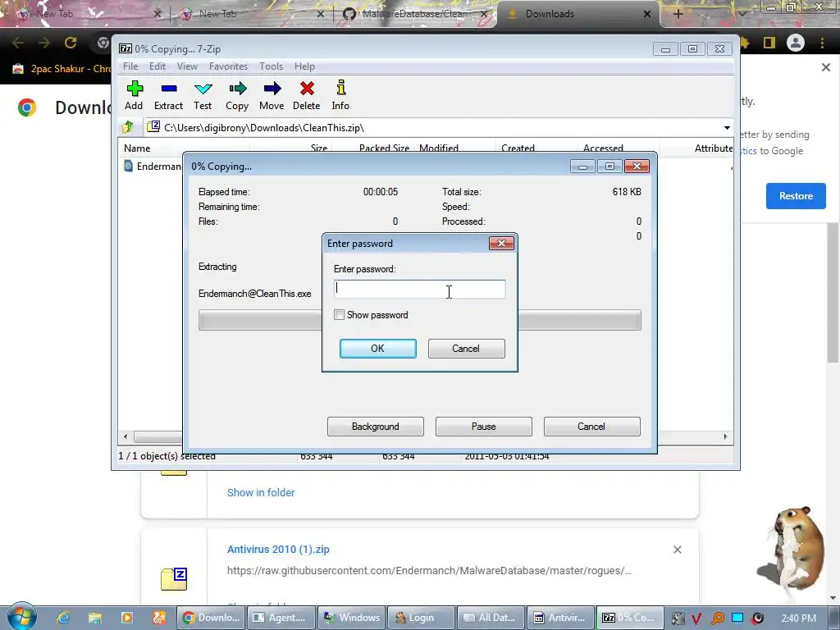Click the Add toolbar icon in 7-Zip
Screen dimensions: 840x630
click(x=134, y=95)
